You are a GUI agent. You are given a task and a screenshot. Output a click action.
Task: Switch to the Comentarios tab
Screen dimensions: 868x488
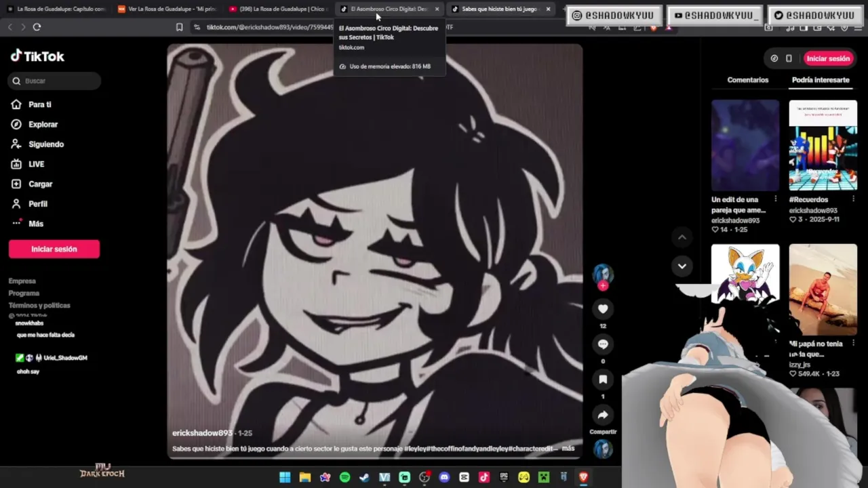pos(748,80)
